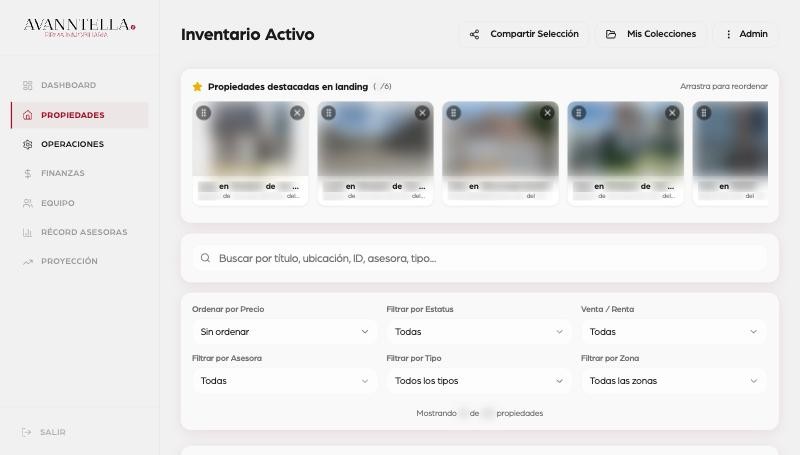The image size is (800, 455).
Task: Click the Finanzas dollar icon
Action: click(x=28, y=173)
